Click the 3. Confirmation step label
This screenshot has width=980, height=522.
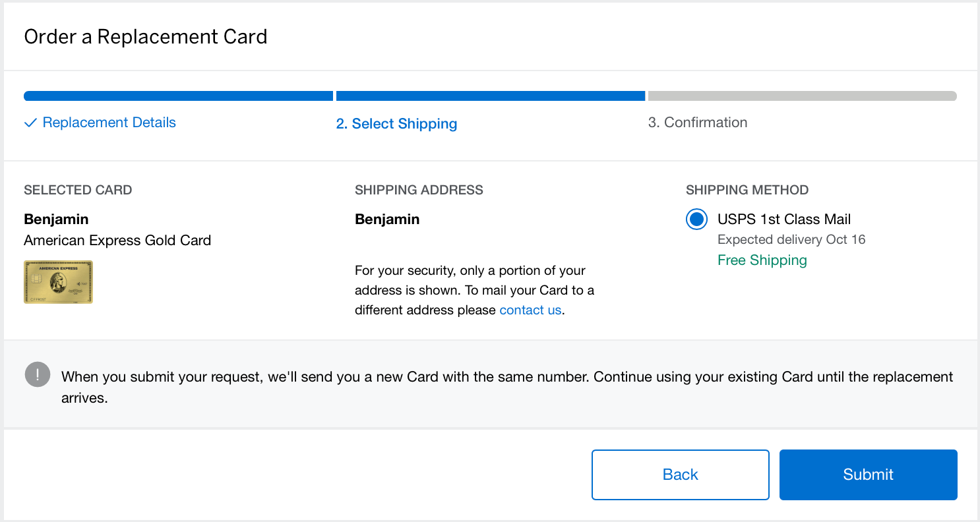pyautogui.click(x=697, y=123)
